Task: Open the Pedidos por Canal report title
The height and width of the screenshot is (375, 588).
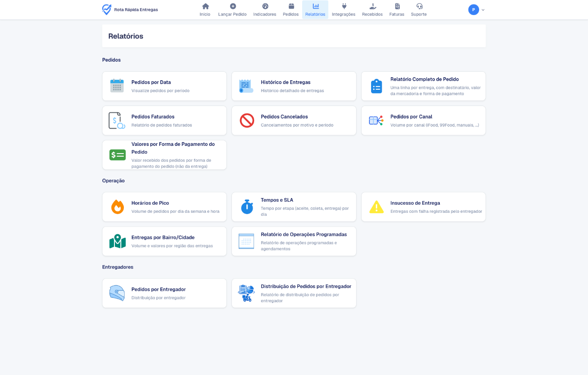Action: 411,117
